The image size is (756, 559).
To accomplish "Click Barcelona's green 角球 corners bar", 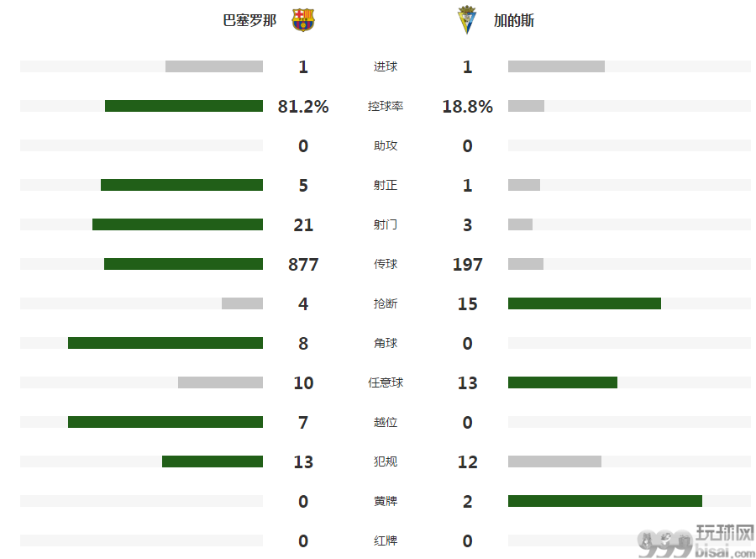I will click(165, 343).
